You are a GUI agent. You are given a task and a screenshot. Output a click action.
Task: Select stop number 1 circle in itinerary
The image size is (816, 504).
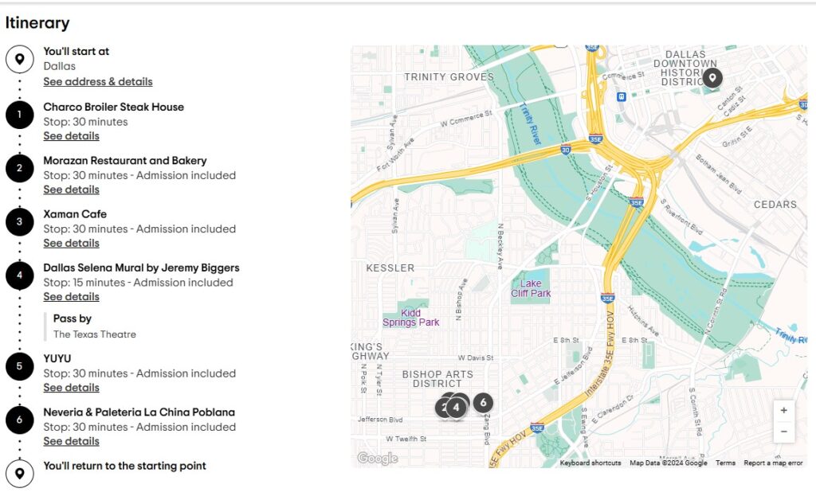click(19, 115)
